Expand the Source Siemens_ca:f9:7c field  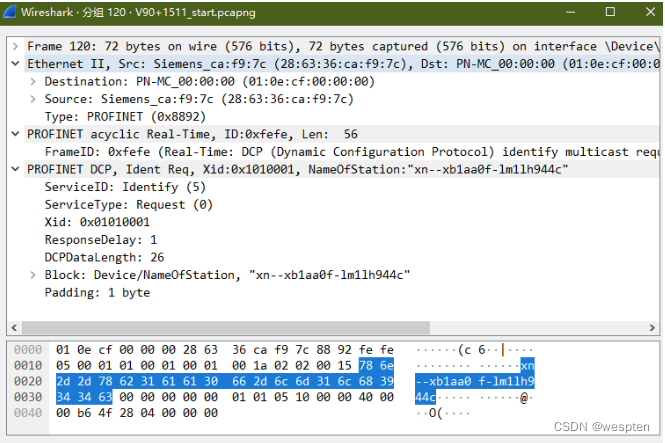click(x=33, y=99)
